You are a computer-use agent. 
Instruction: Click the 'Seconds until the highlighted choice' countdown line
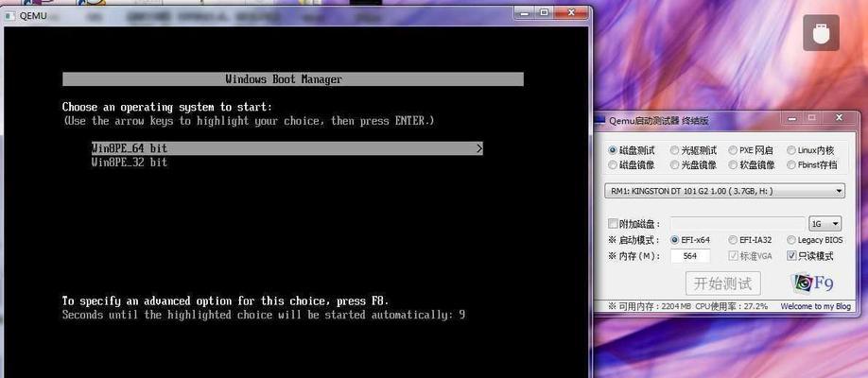tap(264, 315)
